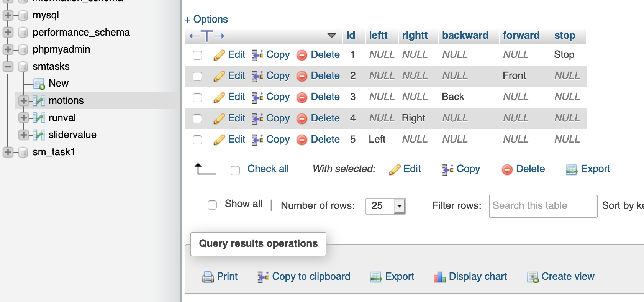Viewport: 644px width, 302px height.
Task: Click Delete link for row 4
Action: tap(325, 118)
